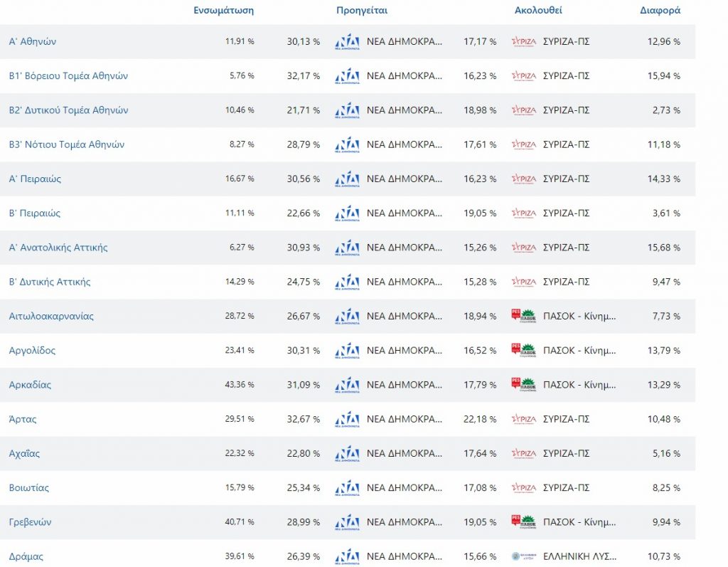Screen dimensions: 728x567
Task: Click SYRIZA logo in Βοιωτίας row
Action: (523, 488)
